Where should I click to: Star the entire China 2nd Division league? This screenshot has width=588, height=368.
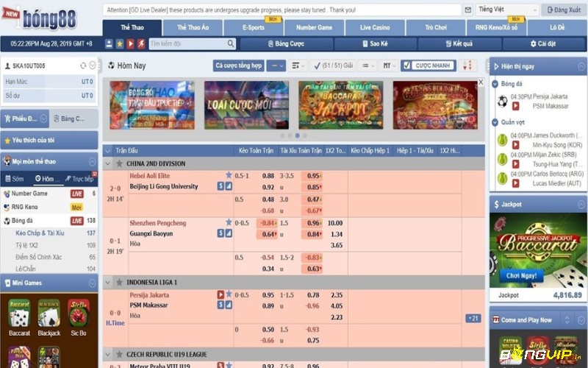(x=119, y=163)
